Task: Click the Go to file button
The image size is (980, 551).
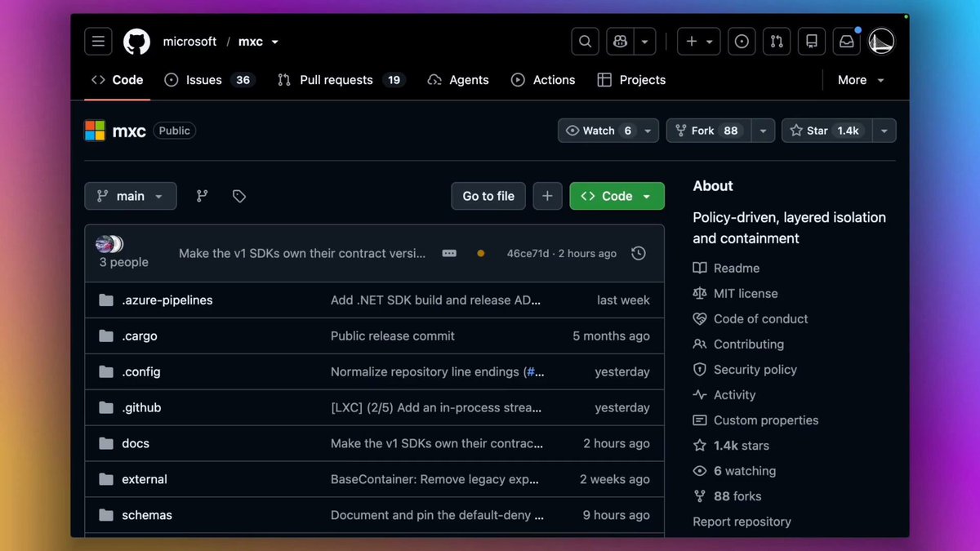Action: click(x=488, y=196)
